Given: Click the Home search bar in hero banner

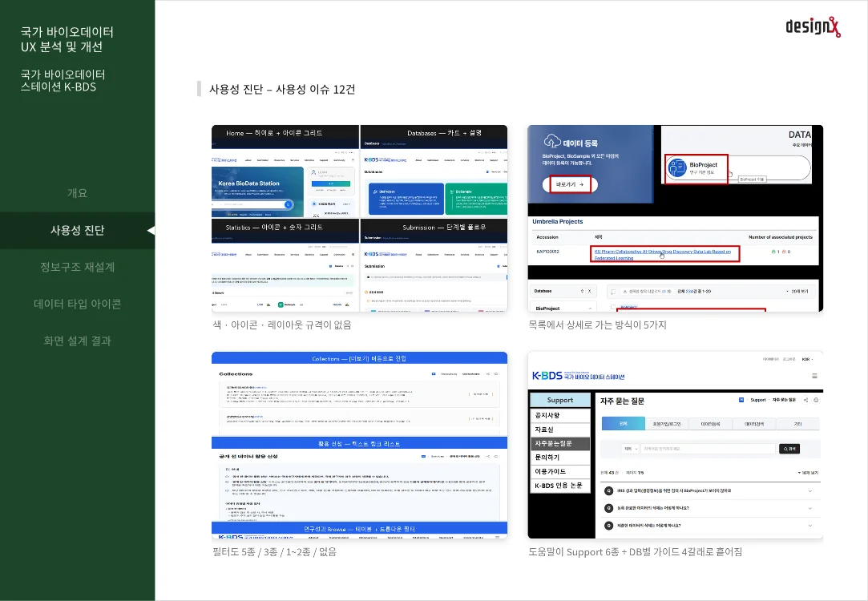Looking at the screenshot, I should 252,205.
